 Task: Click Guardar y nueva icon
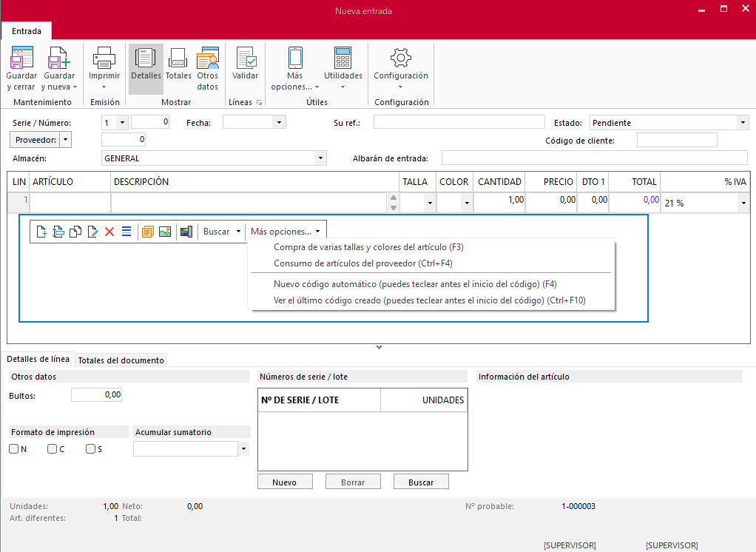tap(59, 58)
